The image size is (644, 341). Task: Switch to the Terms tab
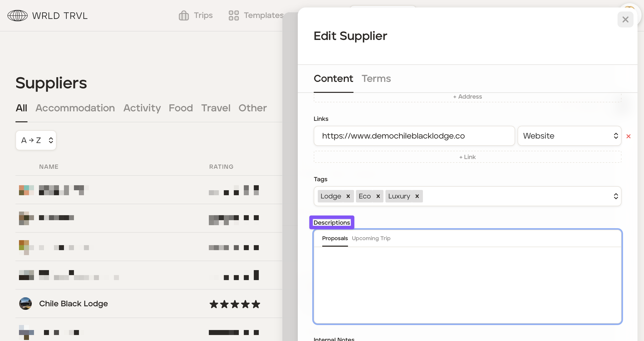click(x=376, y=78)
